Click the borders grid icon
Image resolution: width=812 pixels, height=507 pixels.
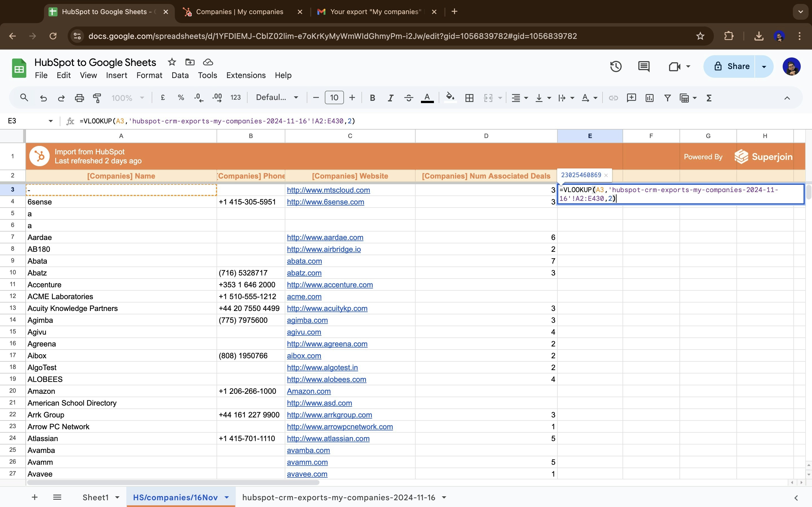469,98
